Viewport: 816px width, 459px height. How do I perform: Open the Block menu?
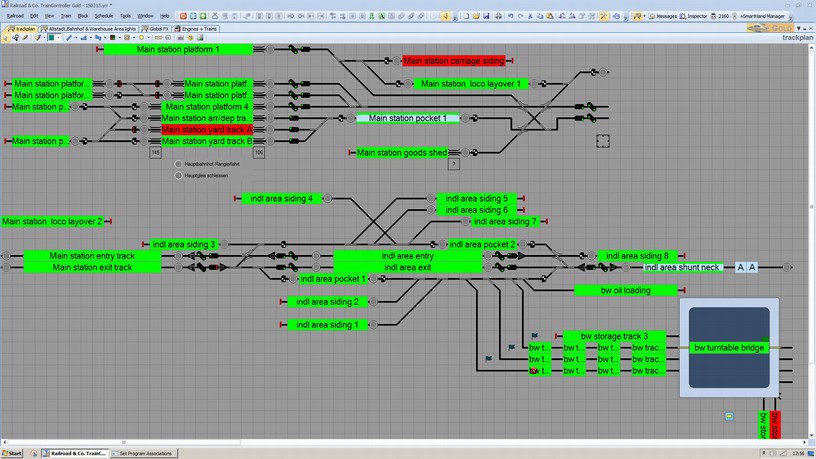[83, 16]
